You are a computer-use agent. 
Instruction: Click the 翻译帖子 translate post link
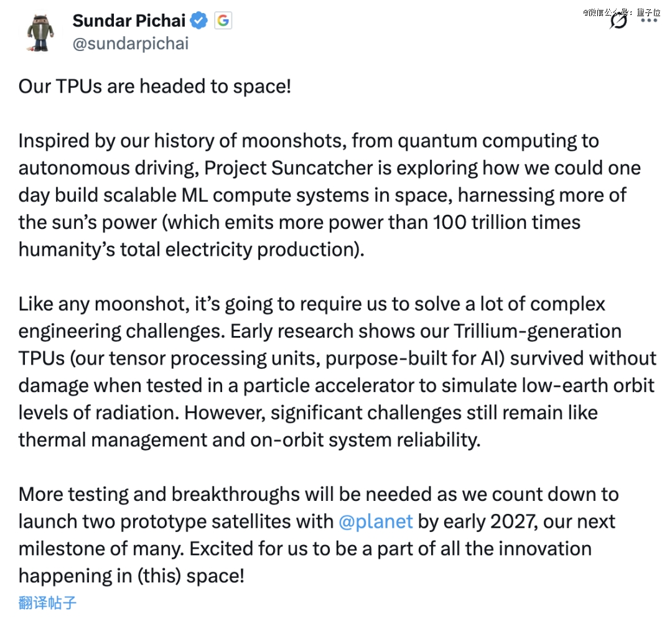48,602
